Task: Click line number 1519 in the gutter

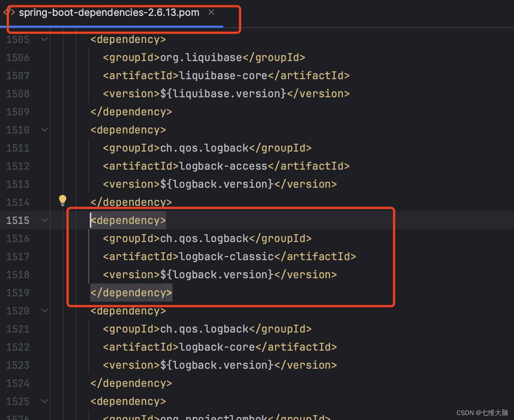Action: [x=18, y=293]
